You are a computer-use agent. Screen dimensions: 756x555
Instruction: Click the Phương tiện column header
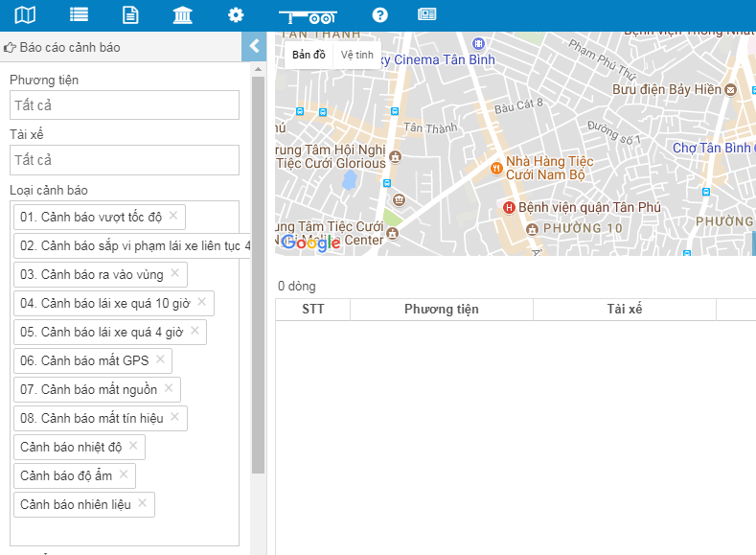[441, 309]
